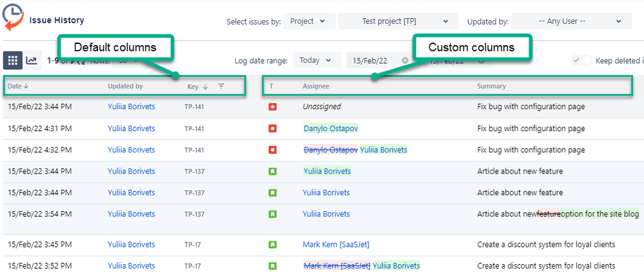Click struck-through Mark Kern [SaaSJet] at 3:52 PM
This screenshot has height=277, width=644.
(x=337, y=266)
